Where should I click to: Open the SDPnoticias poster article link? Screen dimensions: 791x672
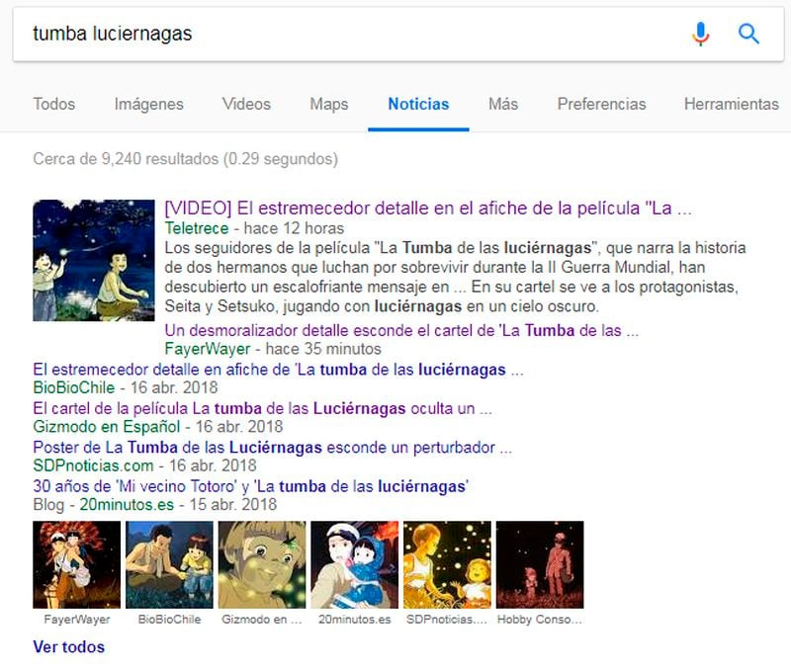(273, 447)
